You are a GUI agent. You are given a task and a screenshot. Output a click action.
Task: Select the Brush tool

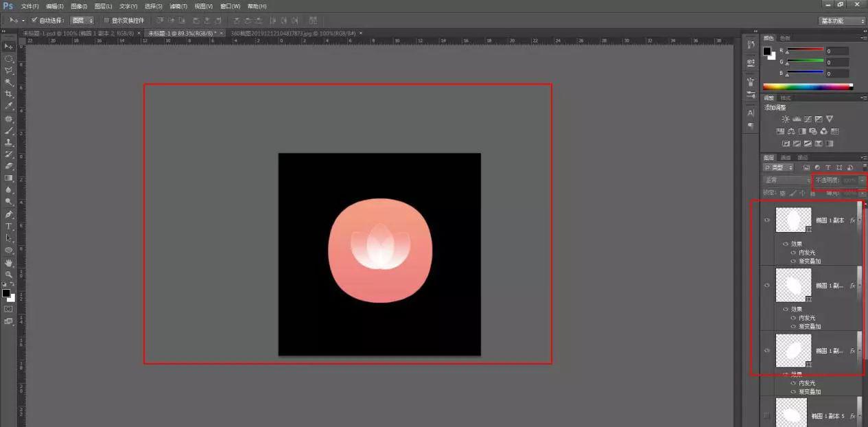point(9,130)
